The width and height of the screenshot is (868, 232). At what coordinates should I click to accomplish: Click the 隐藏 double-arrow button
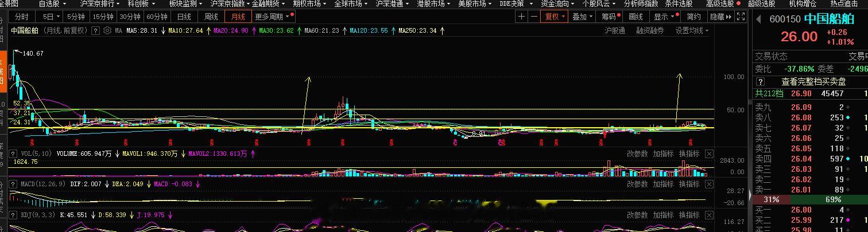click(x=721, y=17)
